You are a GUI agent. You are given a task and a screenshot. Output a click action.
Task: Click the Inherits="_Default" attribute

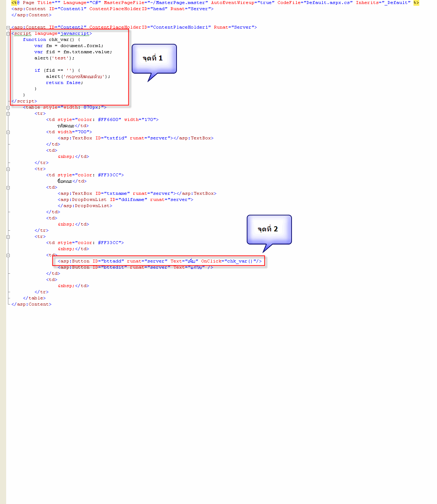coord(383,3)
